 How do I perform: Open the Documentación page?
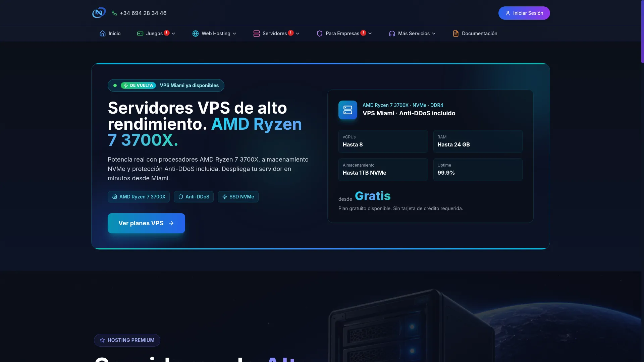click(475, 34)
